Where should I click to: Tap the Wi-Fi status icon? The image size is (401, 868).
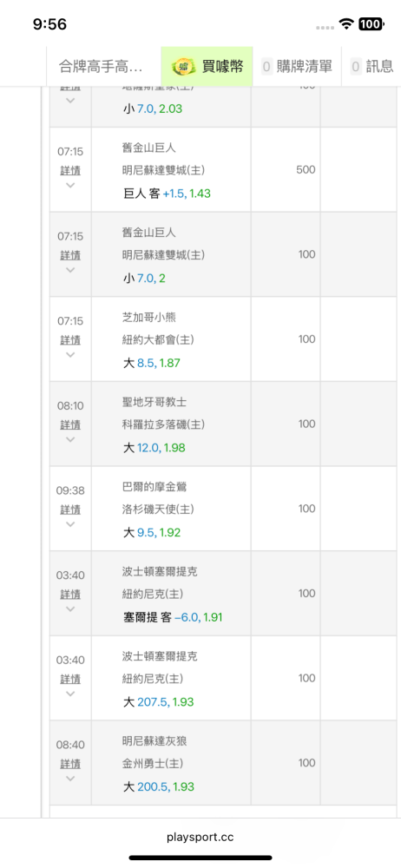(x=346, y=23)
